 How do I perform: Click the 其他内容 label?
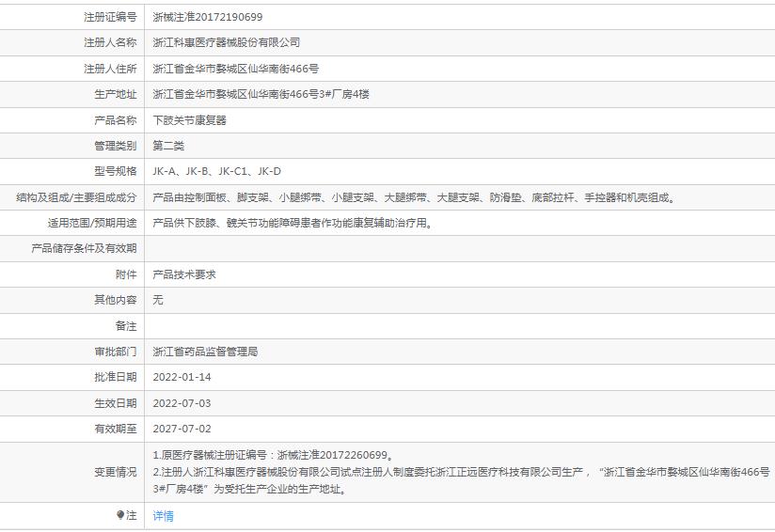pos(116,300)
